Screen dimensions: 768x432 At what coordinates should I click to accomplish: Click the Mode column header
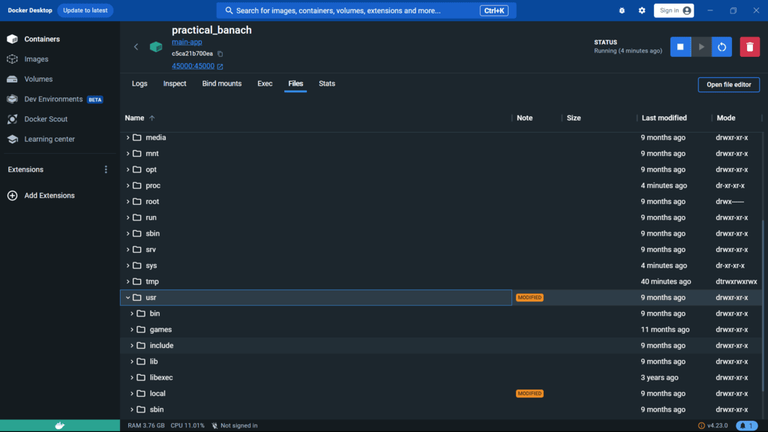tap(725, 118)
